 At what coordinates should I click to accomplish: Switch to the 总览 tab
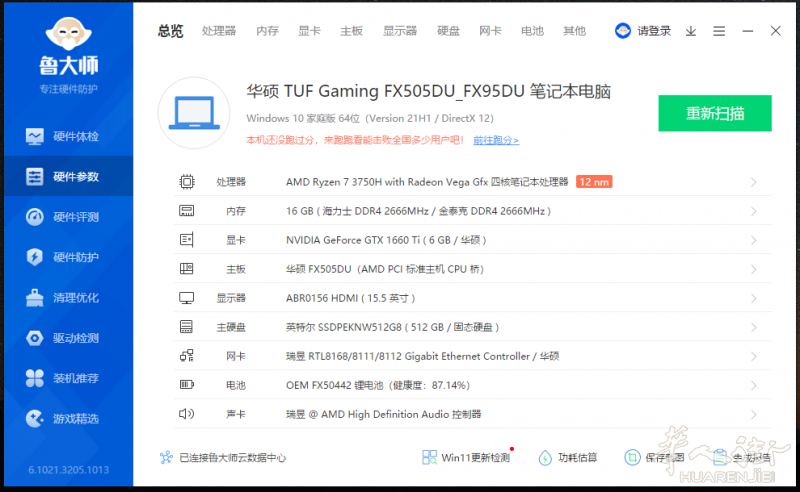point(170,31)
